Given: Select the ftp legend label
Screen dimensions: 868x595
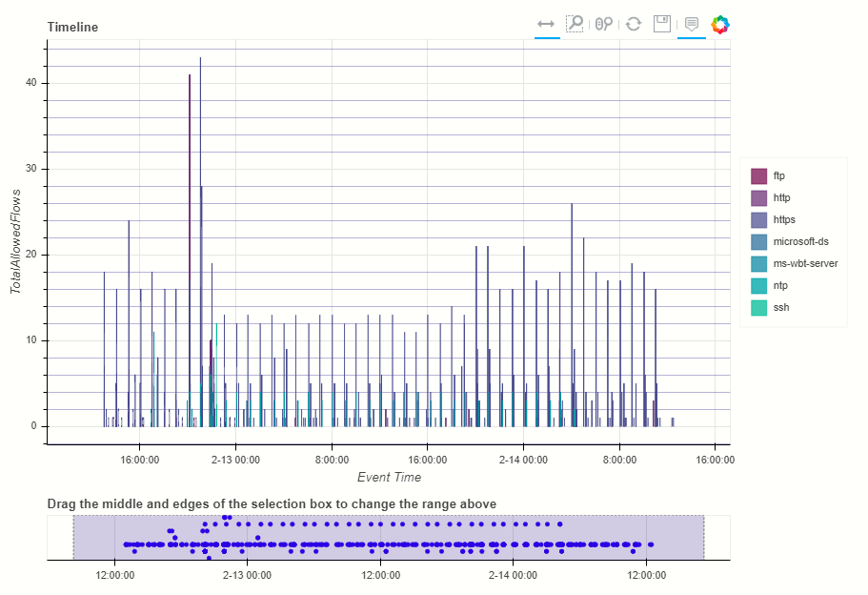Looking at the screenshot, I should pyautogui.click(x=778, y=175).
